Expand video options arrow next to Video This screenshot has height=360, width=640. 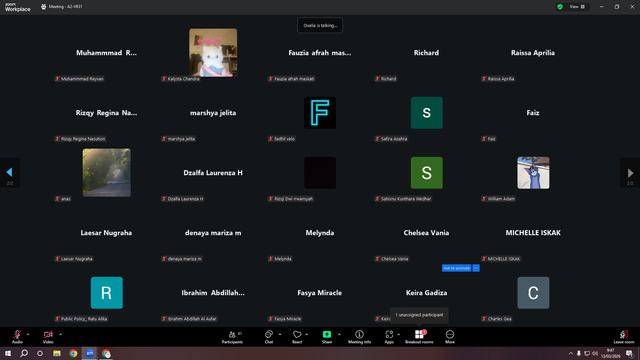pyautogui.click(x=60, y=334)
